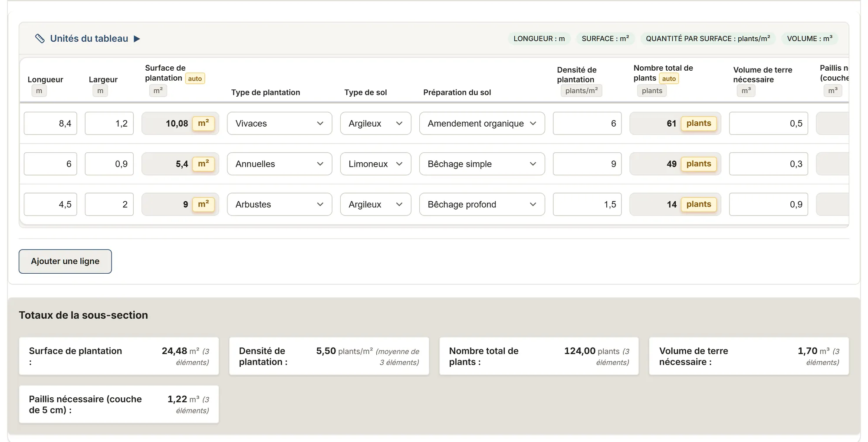This screenshot has width=868, height=442.
Task: Click the LONGUEUR : m unit chip
Action: point(539,39)
